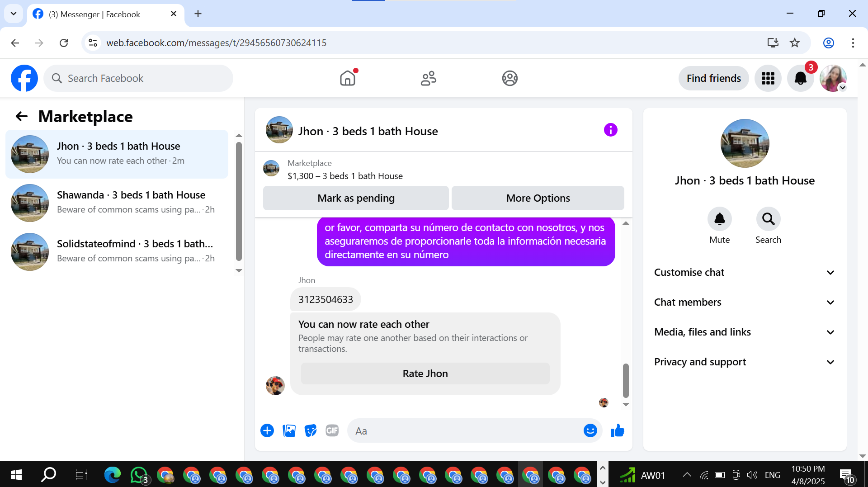Open Jhon 3 beds 1 bath conversation
The width and height of the screenshot is (868, 487).
point(117,154)
